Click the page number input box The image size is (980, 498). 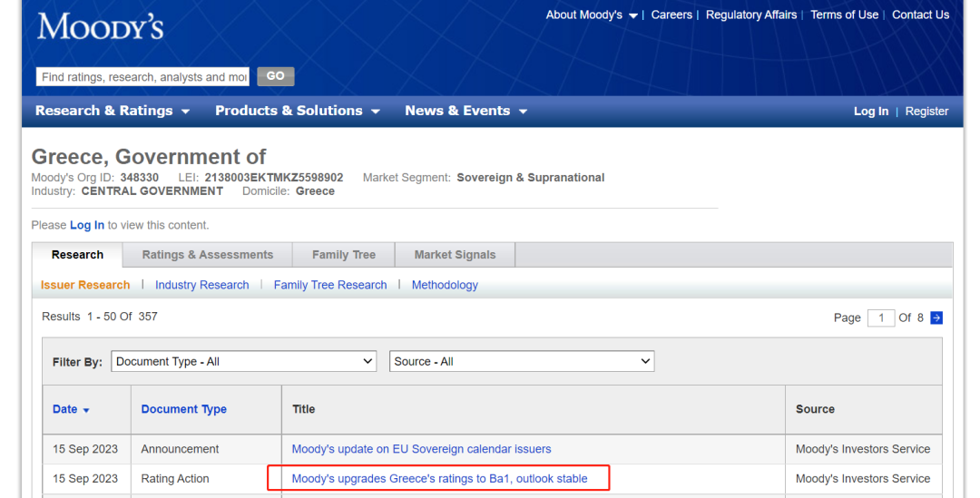[x=880, y=318]
